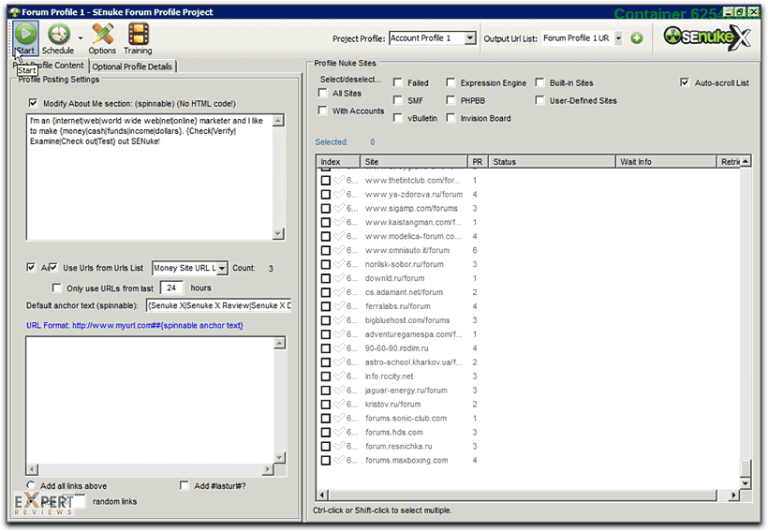The width and height of the screenshot is (768, 532).
Task: Select the jaguar-energy.ru/forum site row
Action: coord(528,391)
